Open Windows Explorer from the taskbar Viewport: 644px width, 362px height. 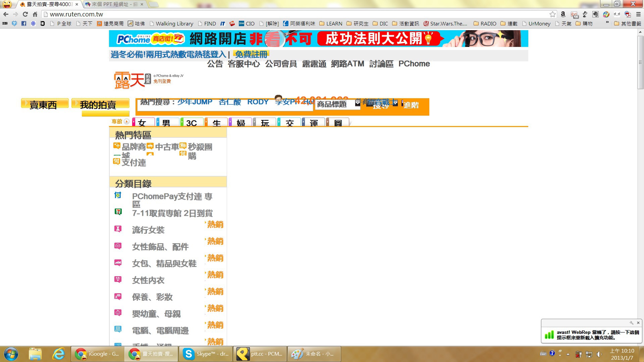(x=35, y=354)
